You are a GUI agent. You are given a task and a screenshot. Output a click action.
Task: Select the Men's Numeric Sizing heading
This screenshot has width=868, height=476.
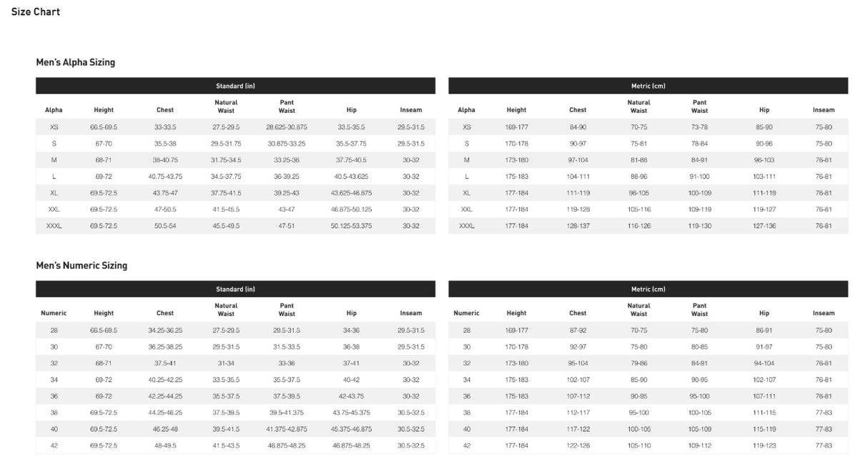click(82, 265)
